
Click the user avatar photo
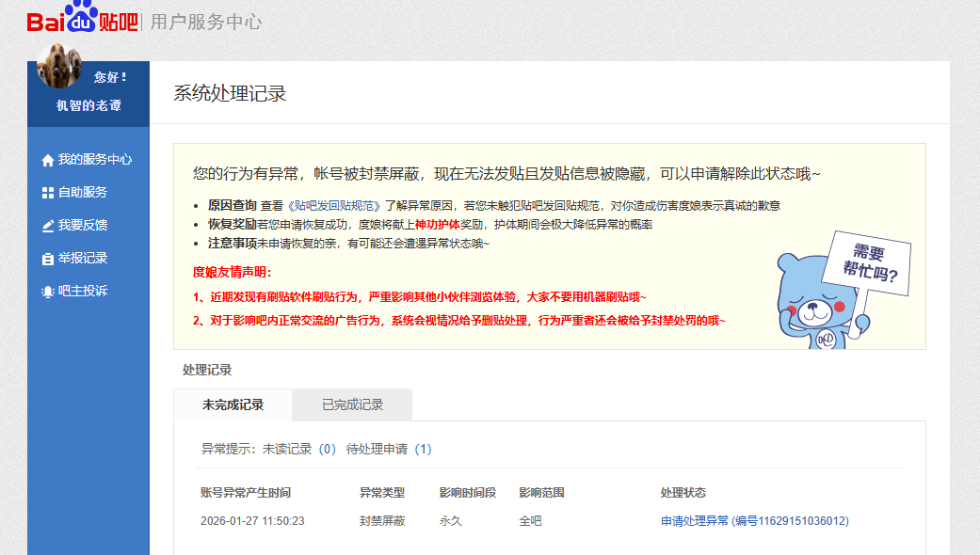59,65
